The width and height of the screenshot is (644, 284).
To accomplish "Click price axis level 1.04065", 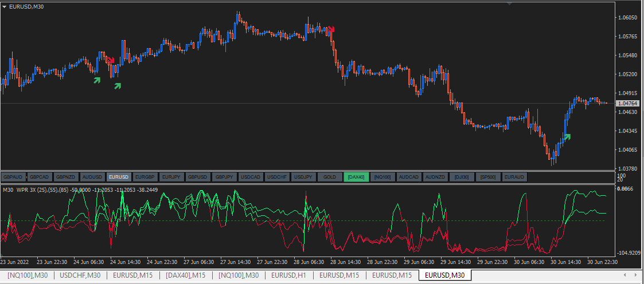I will tap(627, 149).
